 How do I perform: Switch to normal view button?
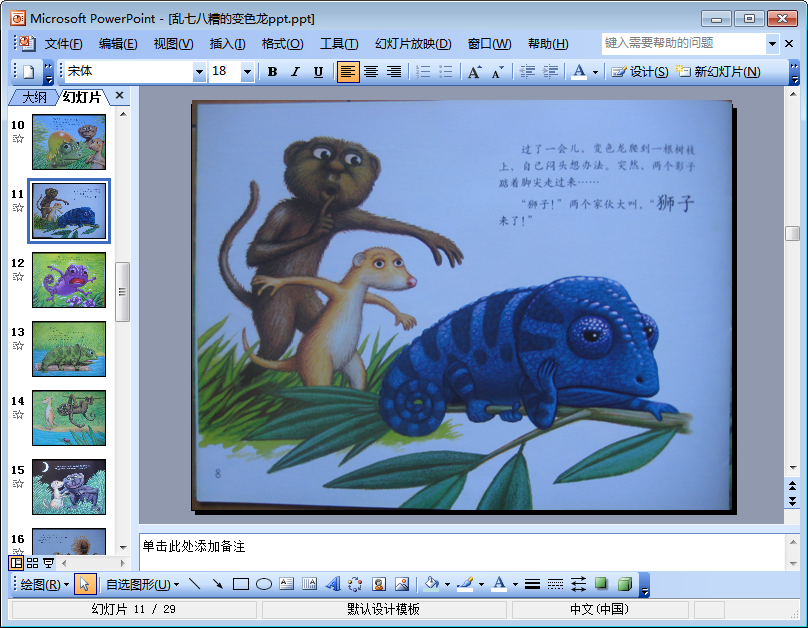coord(16,563)
